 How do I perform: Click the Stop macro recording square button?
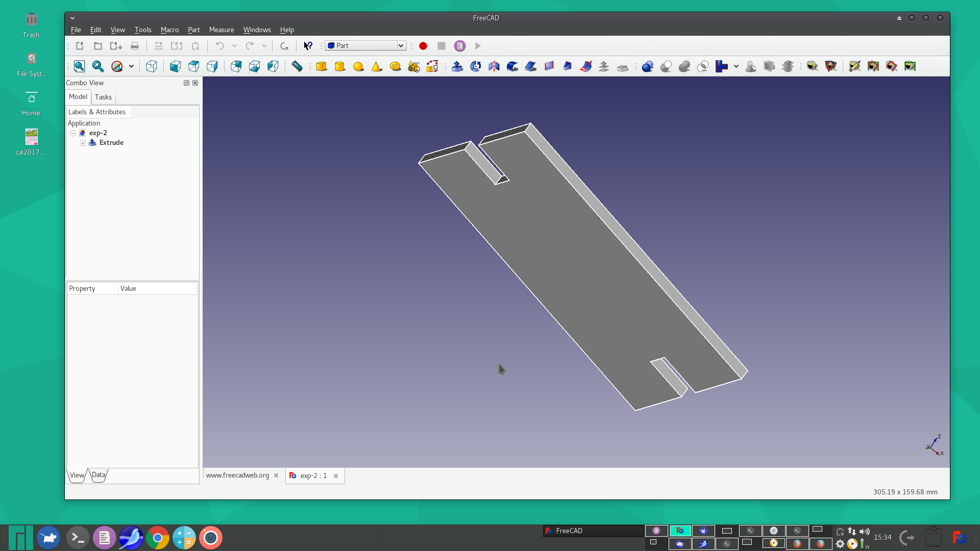[442, 46]
